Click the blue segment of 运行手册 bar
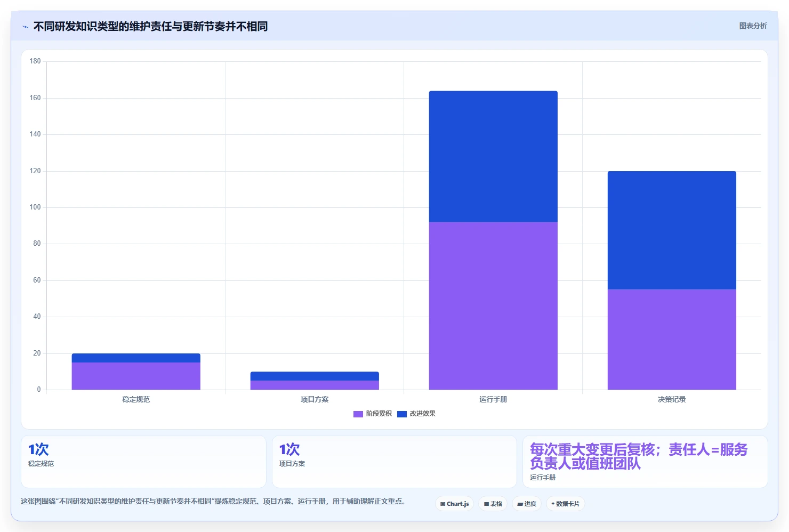The image size is (789, 532). click(493, 156)
